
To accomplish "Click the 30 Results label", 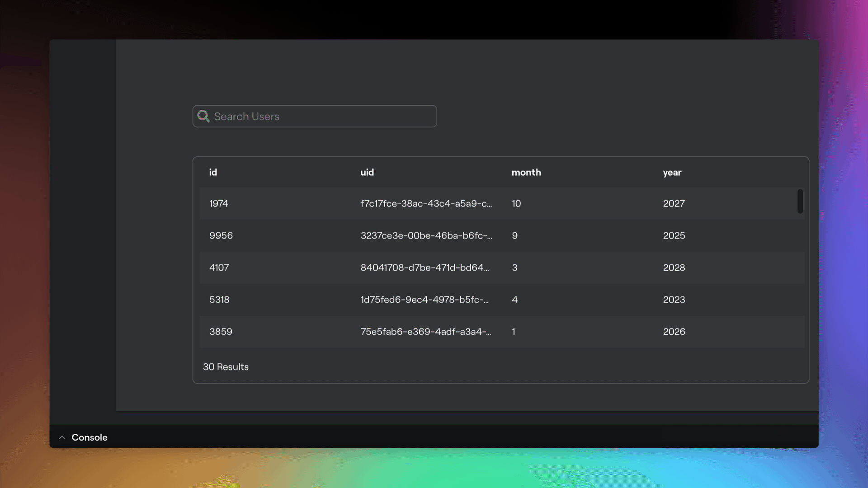I will point(226,367).
